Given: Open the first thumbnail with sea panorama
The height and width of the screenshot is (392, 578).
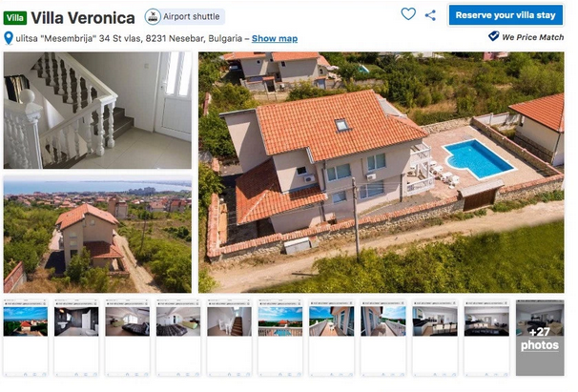Looking at the screenshot, I should (26, 321).
